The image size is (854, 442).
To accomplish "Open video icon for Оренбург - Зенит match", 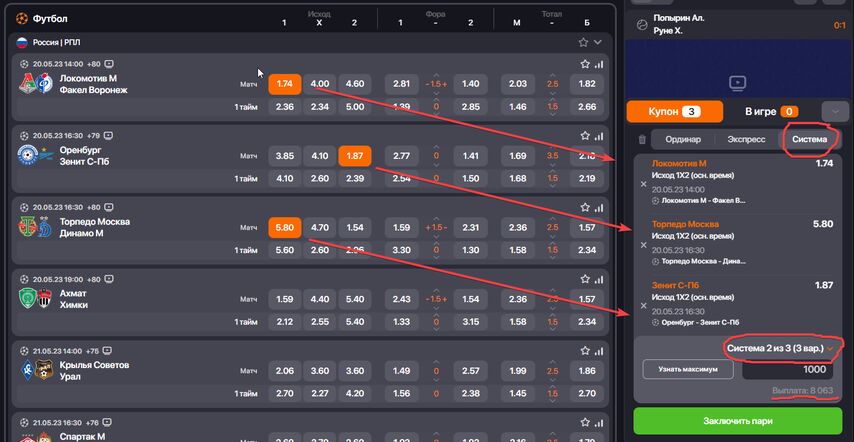I will pos(109,136).
